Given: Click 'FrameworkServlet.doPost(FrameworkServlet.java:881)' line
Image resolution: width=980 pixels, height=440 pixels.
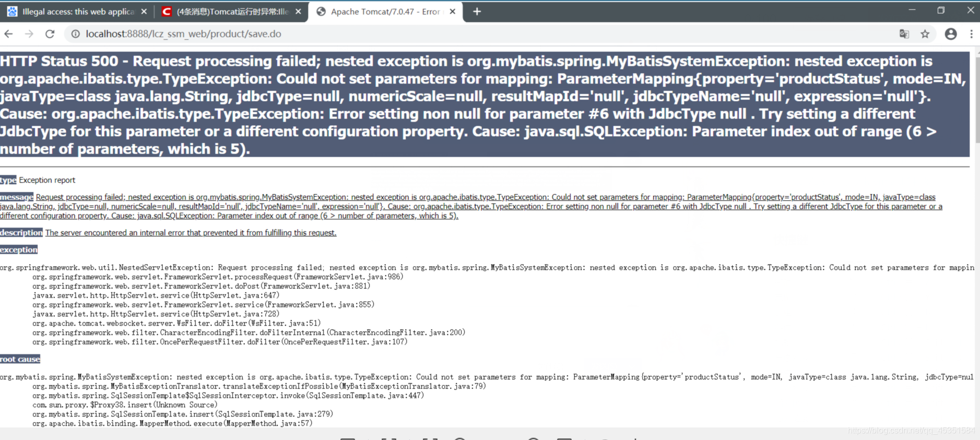Looking at the screenshot, I should pyautogui.click(x=201, y=286).
